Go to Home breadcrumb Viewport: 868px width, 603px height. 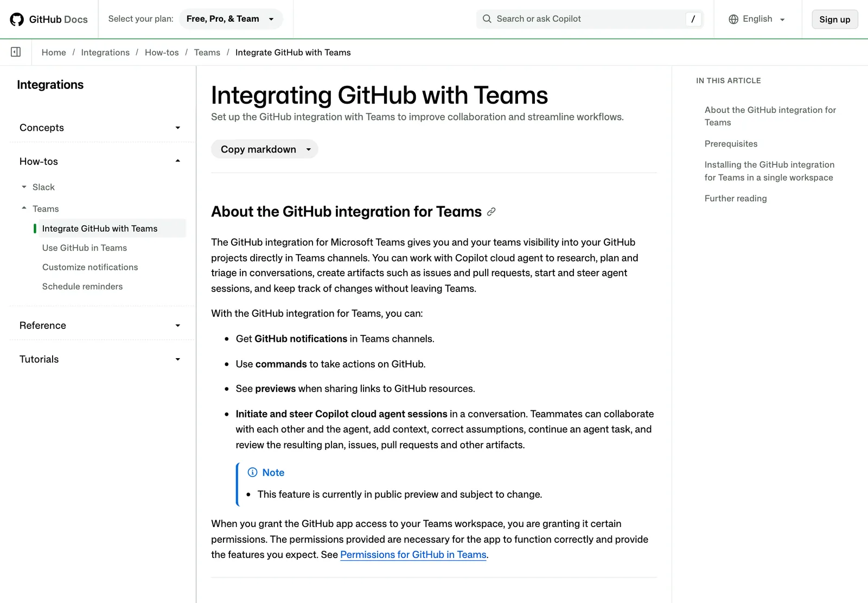coord(54,53)
